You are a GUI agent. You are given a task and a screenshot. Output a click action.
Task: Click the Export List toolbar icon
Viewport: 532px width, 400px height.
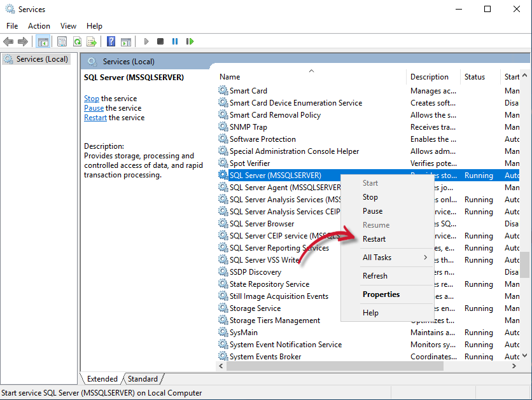click(x=92, y=41)
